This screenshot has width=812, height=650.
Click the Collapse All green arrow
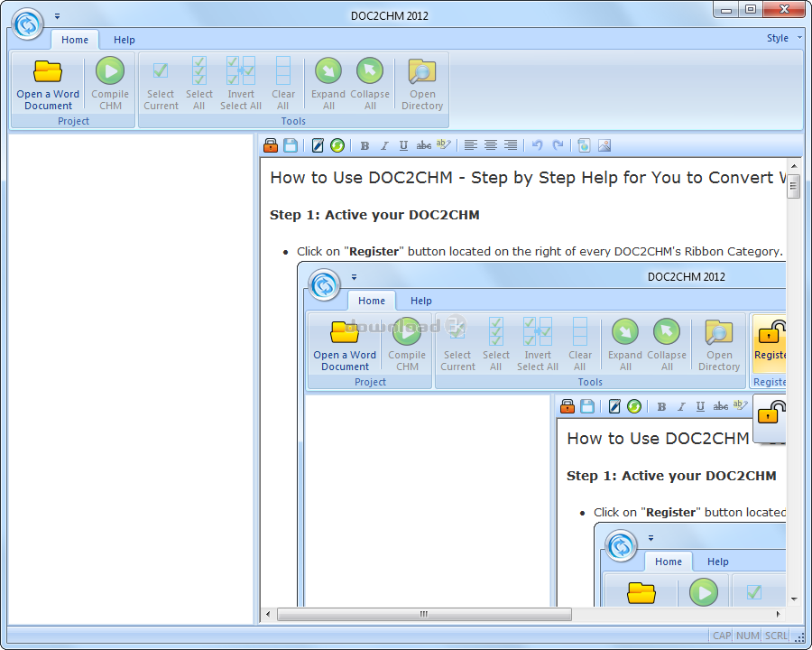pyautogui.click(x=370, y=70)
